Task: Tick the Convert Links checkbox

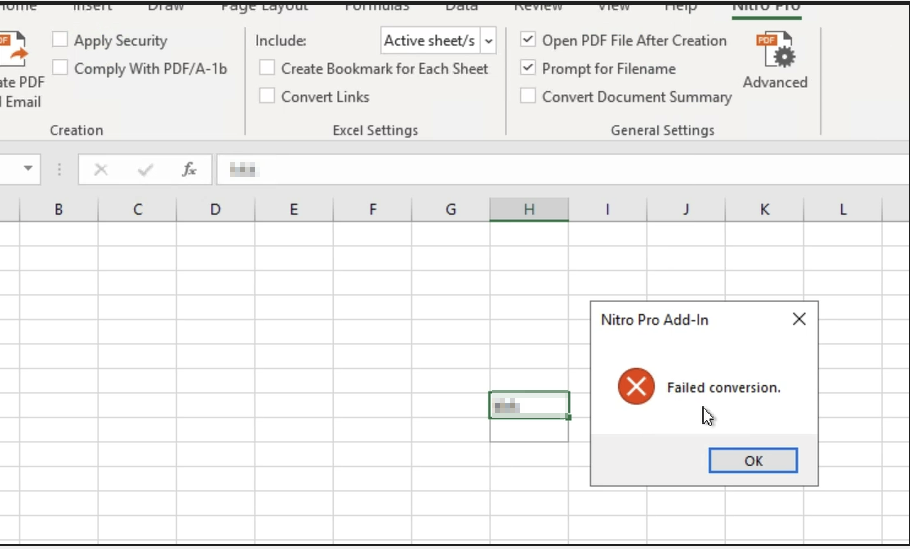Action: click(x=267, y=95)
